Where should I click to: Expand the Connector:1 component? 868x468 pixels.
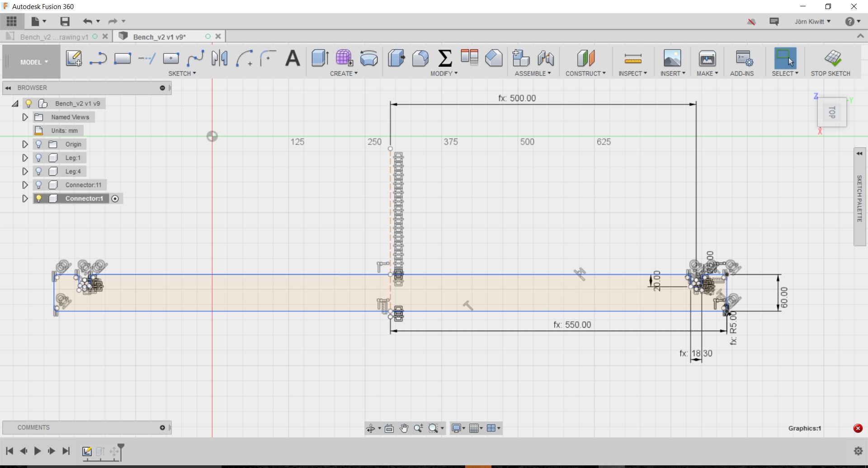coord(25,198)
